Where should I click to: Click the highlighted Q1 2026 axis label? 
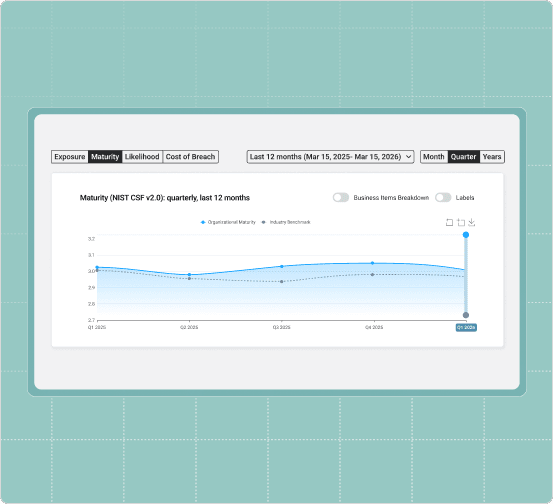[466, 327]
